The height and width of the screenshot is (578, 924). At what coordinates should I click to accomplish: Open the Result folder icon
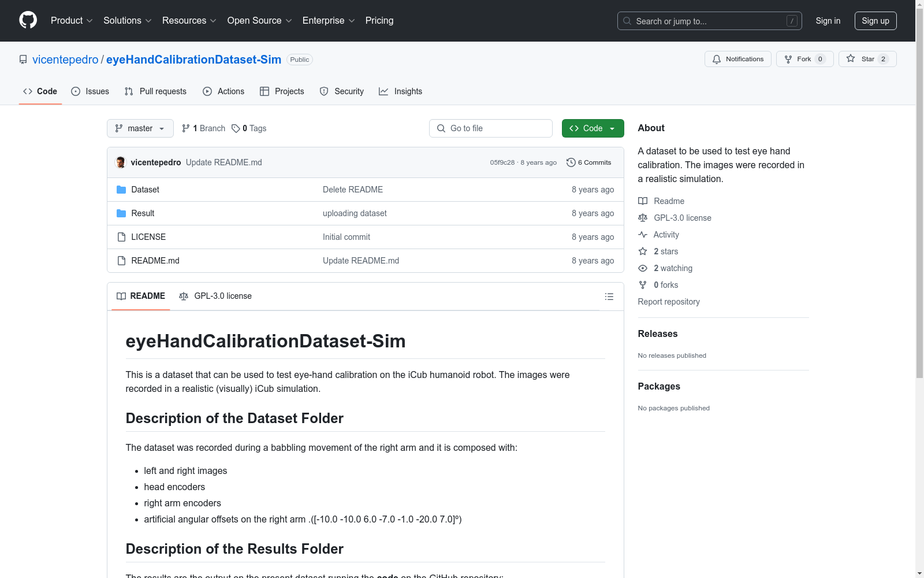121,213
